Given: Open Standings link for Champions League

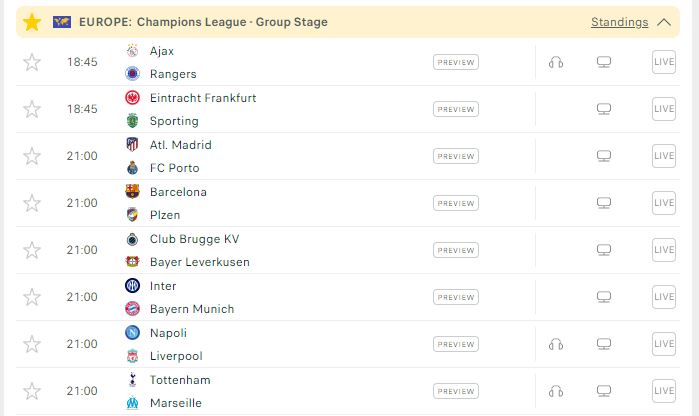Looking at the screenshot, I should click(619, 22).
